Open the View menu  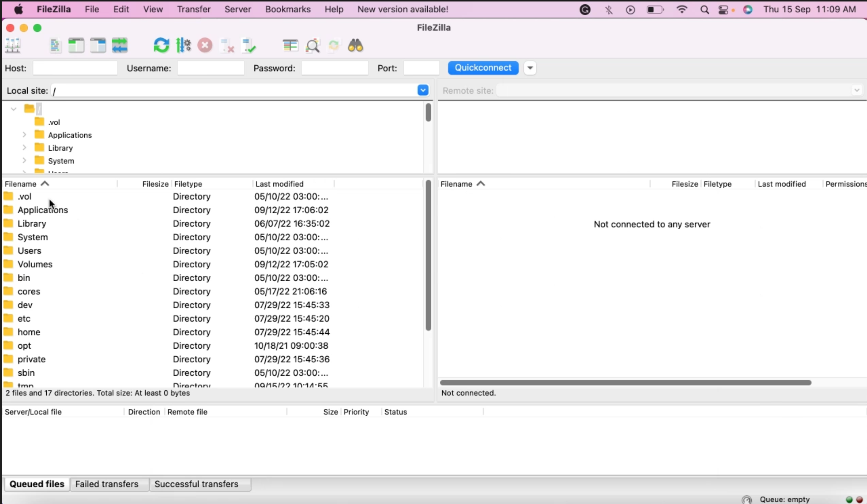[153, 9]
